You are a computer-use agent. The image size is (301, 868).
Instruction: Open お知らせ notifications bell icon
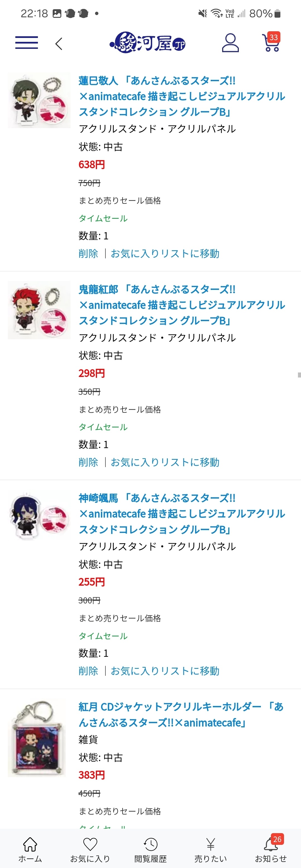(271, 849)
